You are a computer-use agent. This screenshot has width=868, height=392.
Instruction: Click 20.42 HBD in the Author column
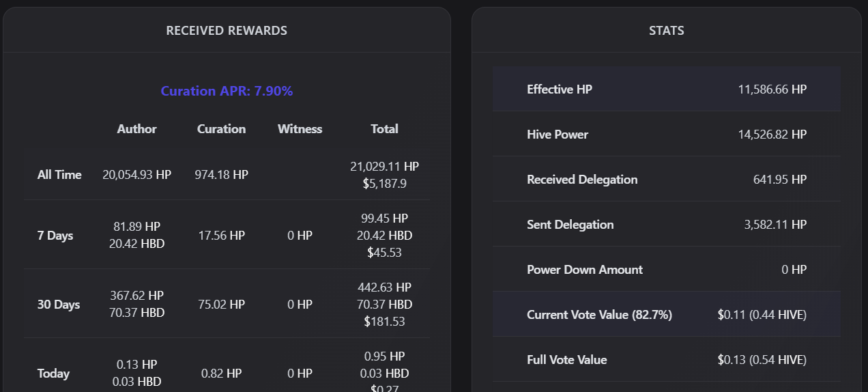136,244
